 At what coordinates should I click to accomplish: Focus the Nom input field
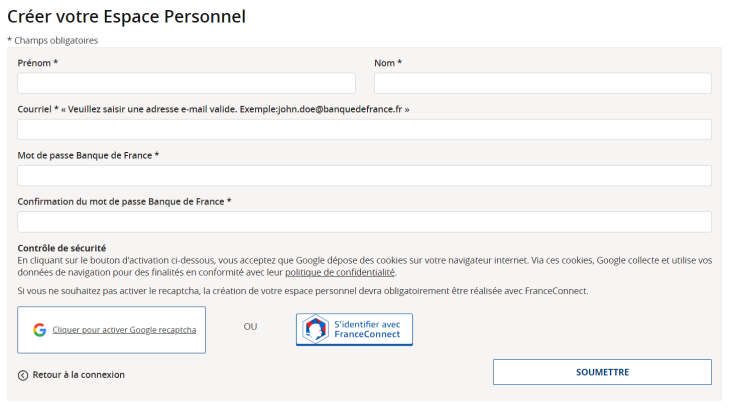[543, 83]
